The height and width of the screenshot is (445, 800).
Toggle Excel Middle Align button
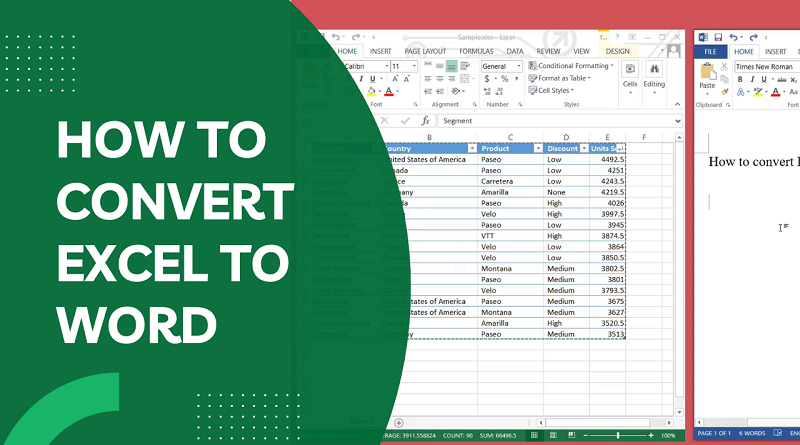[439, 66]
